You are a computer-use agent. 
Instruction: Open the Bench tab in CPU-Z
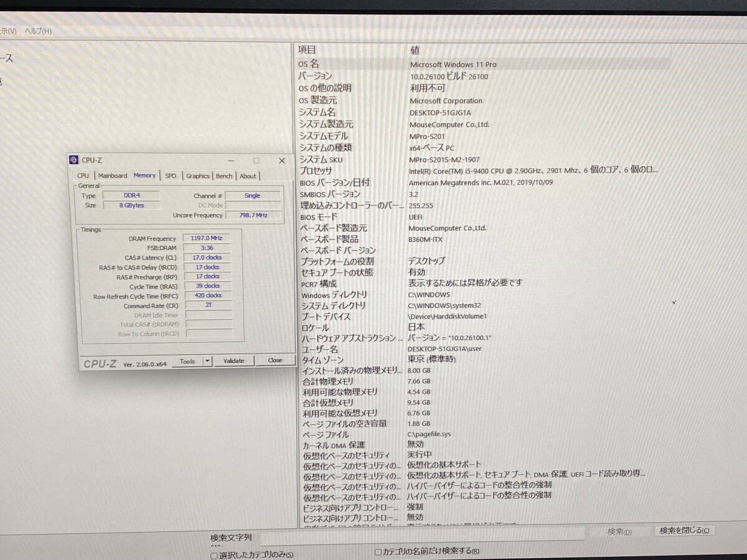point(224,176)
